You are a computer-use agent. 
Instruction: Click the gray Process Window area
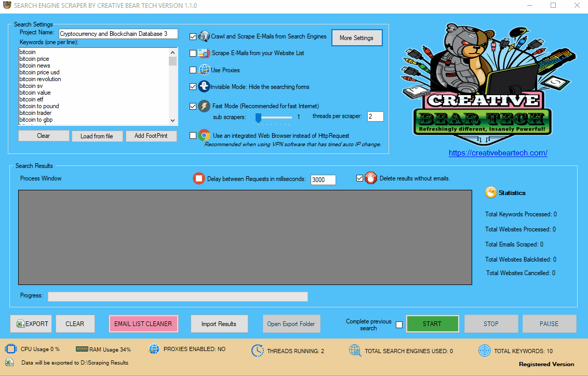(245, 237)
